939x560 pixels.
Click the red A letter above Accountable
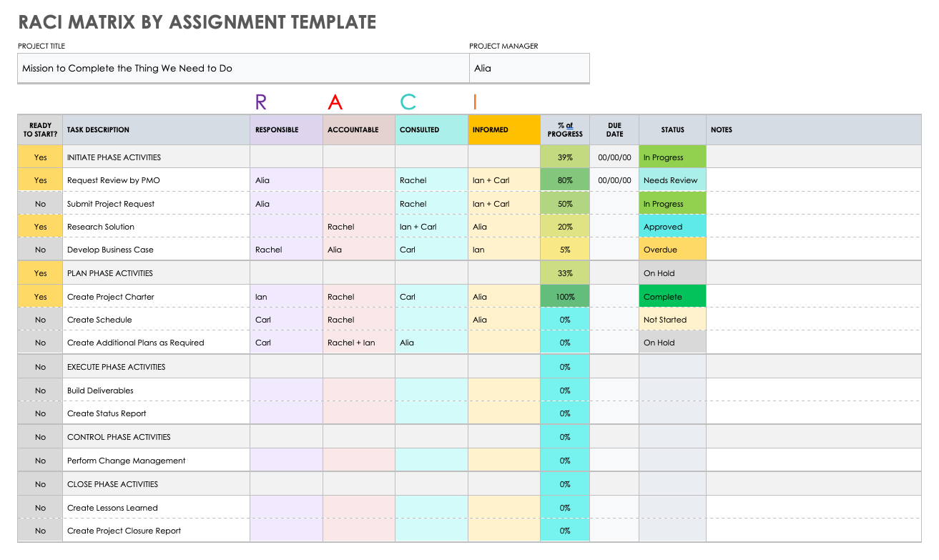(335, 102)
